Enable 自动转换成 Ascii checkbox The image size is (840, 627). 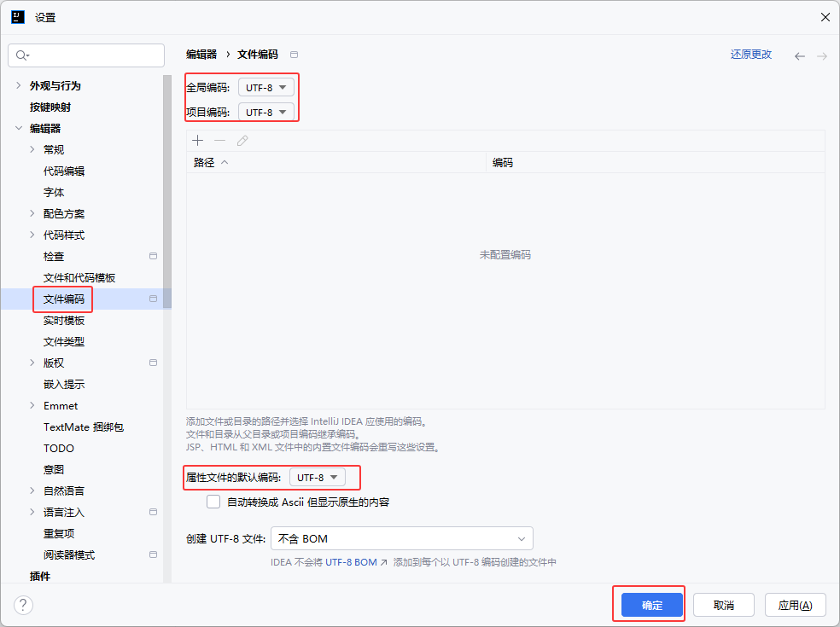213,502
